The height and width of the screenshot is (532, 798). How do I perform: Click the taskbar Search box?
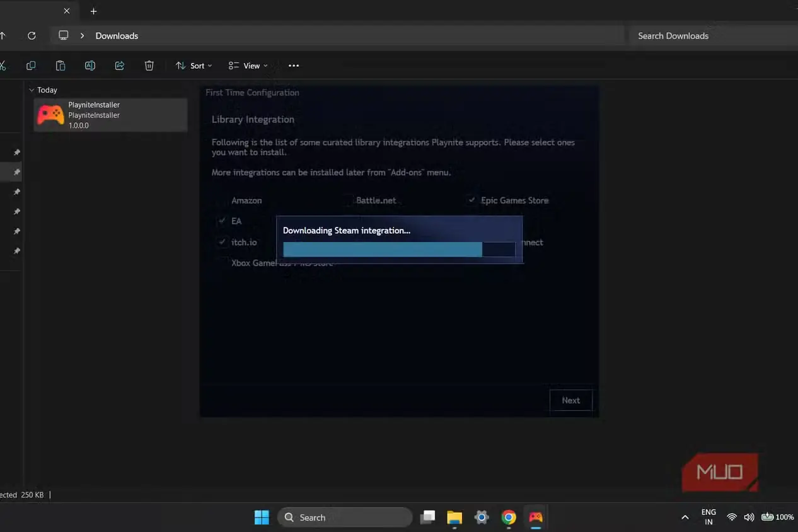coord(345,518)
